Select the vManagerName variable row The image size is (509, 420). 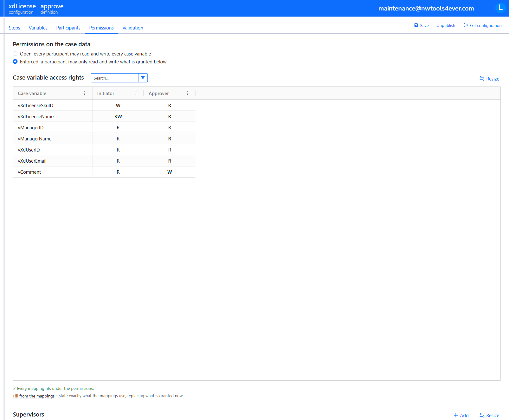[35, 139]
